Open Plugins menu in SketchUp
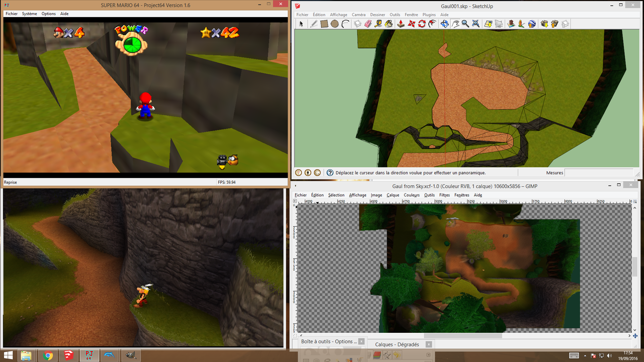 (429, 15)
